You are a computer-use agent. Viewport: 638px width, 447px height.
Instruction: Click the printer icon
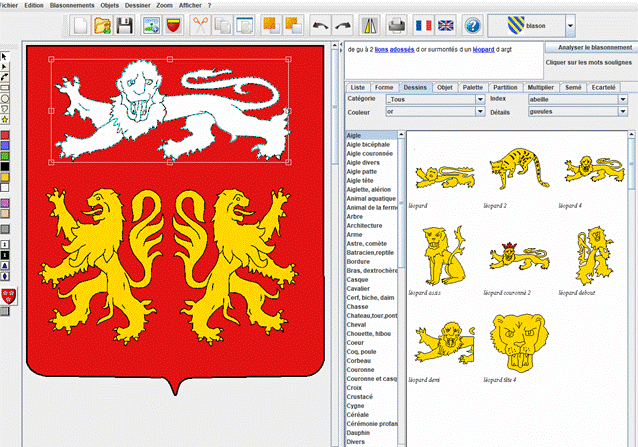[397, 24]
